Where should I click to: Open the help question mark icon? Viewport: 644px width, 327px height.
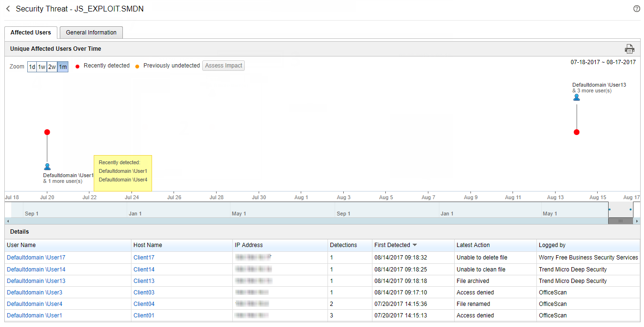[x=636, y=9]
